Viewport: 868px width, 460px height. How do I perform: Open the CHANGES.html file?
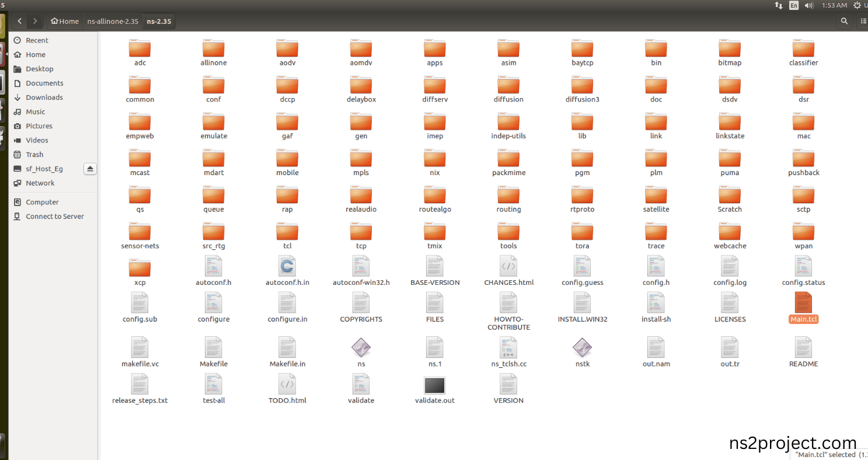click(x=508, y=267)
